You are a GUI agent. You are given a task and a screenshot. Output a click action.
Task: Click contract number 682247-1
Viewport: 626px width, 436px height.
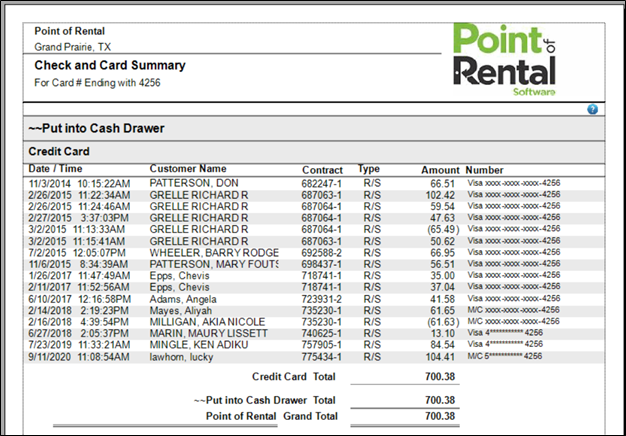(x=321, y=184)
